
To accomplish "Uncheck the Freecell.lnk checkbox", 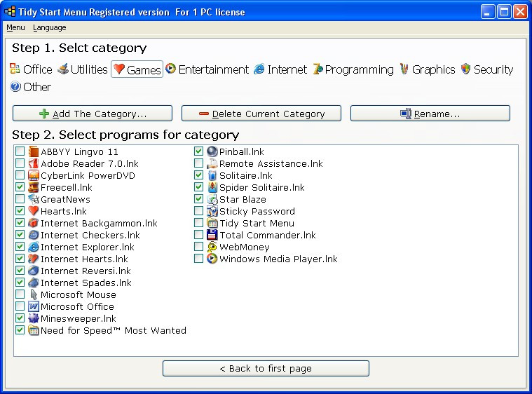I will click(20, 186).
